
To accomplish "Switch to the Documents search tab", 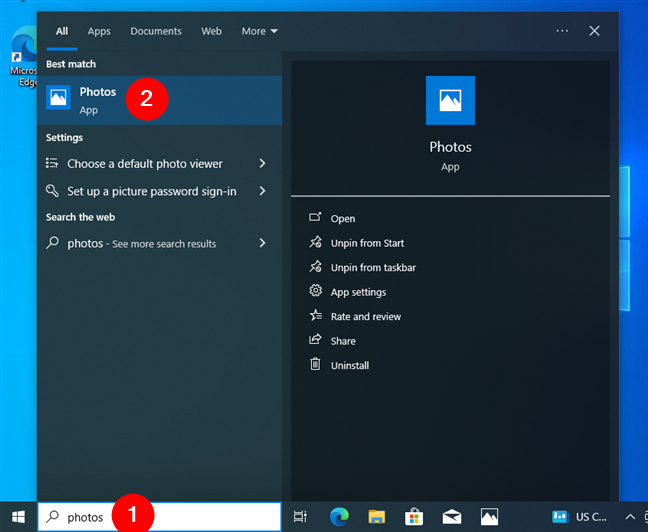I will coord(156,31).
